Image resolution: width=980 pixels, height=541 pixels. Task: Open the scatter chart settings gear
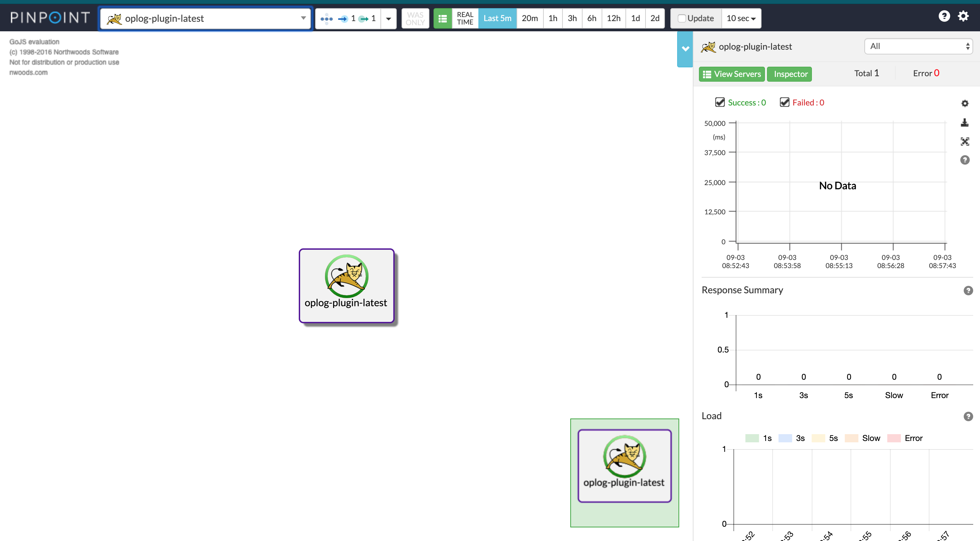965,103
